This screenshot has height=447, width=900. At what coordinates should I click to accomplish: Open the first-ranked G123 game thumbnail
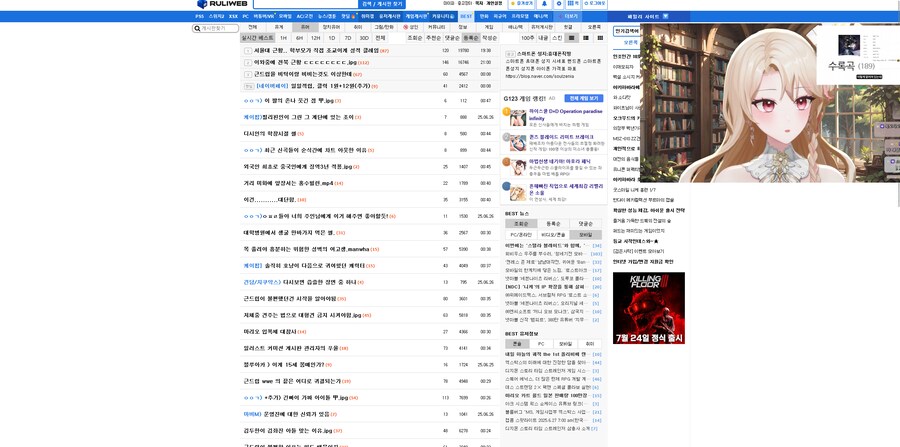click(x=517, y=118)
